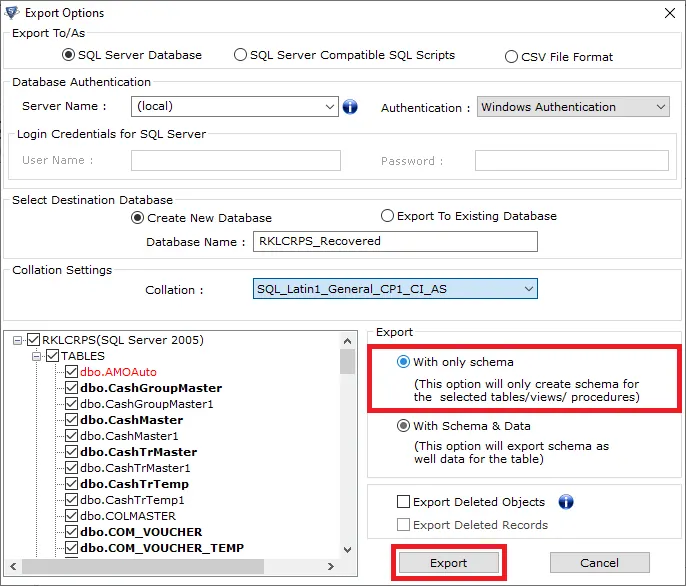This screenshot has height=586, width=686.
Task: Enable Export Deleted Objects checkbox
Action: click(404, 502)
